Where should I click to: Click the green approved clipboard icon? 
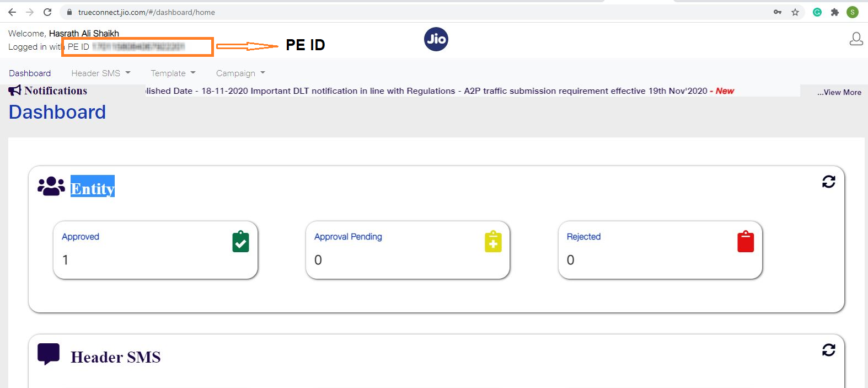pyautogui.click(x=240, y=242)
